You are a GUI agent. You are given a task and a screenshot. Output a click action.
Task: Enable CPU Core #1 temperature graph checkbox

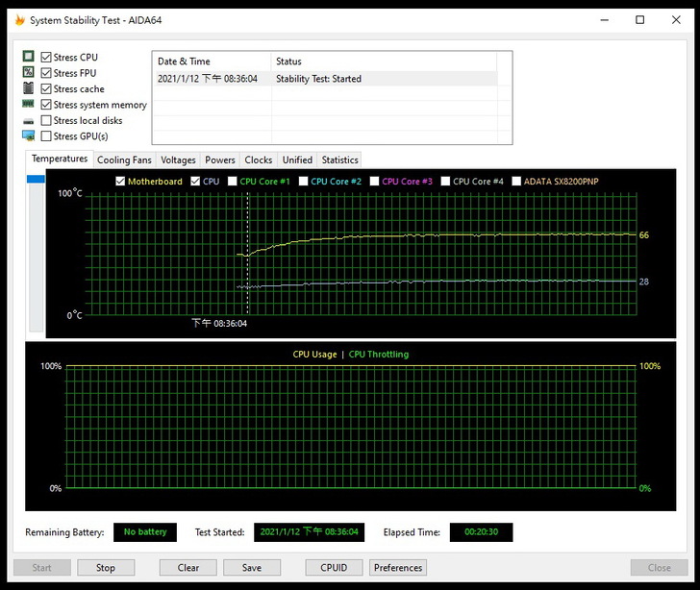[x=232, y=181]
